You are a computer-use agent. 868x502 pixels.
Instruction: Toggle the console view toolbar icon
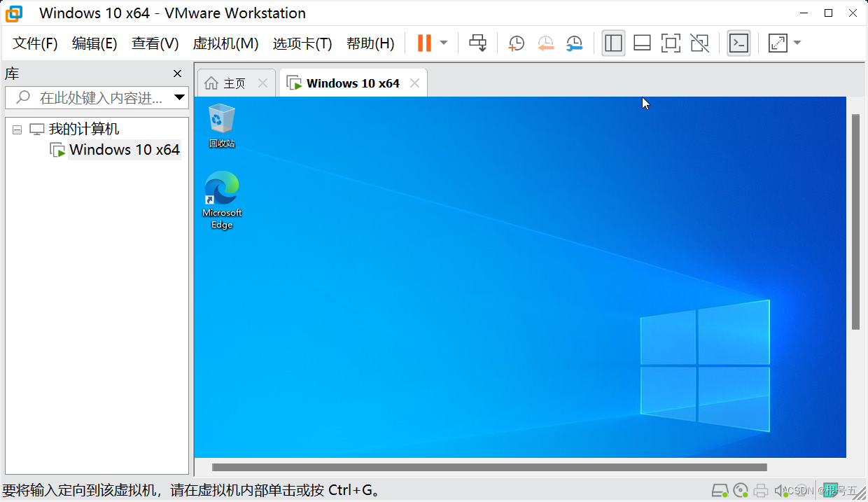pyautogui.click(x=738, y=43)
